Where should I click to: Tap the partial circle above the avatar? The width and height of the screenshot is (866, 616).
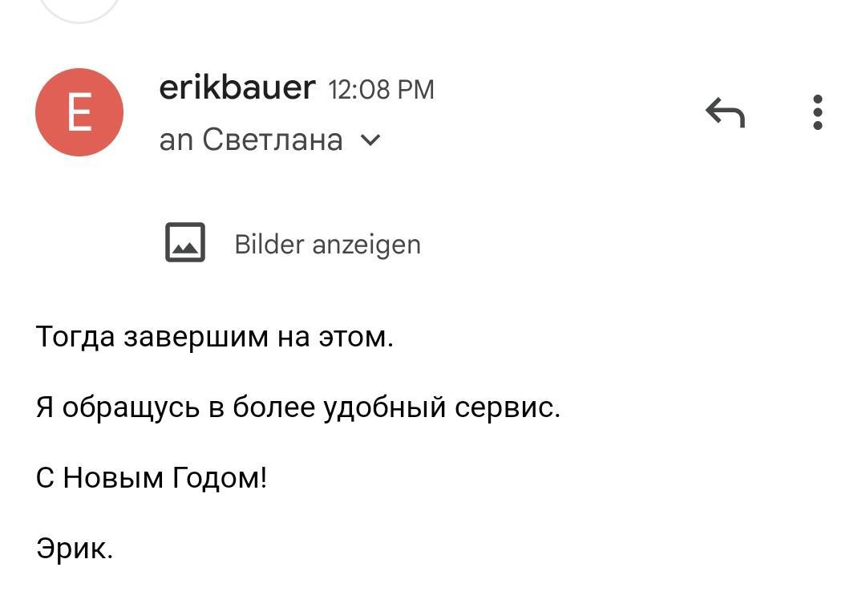click(x=79, y=10)
